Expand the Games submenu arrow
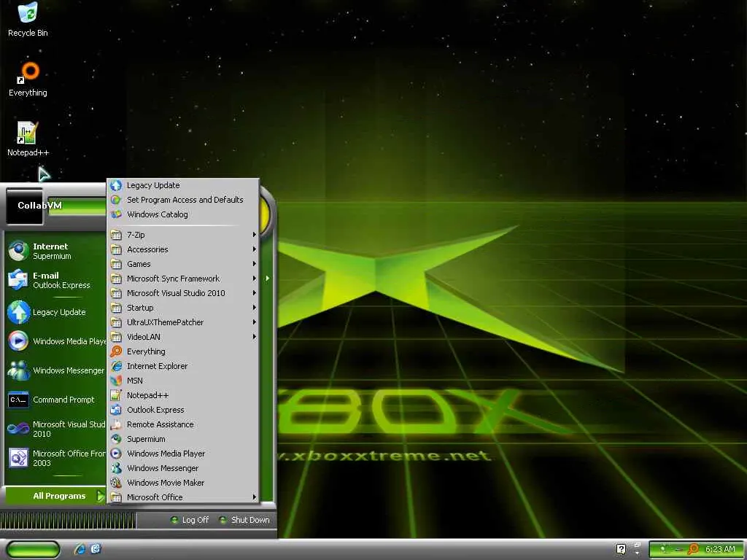Viewport: 747px width, 560px height. [254, 264]
